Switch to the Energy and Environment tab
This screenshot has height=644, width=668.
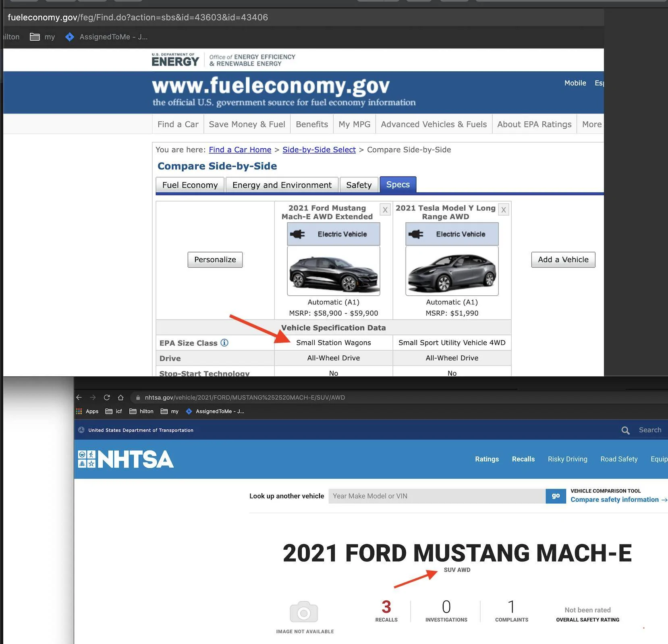282,185
